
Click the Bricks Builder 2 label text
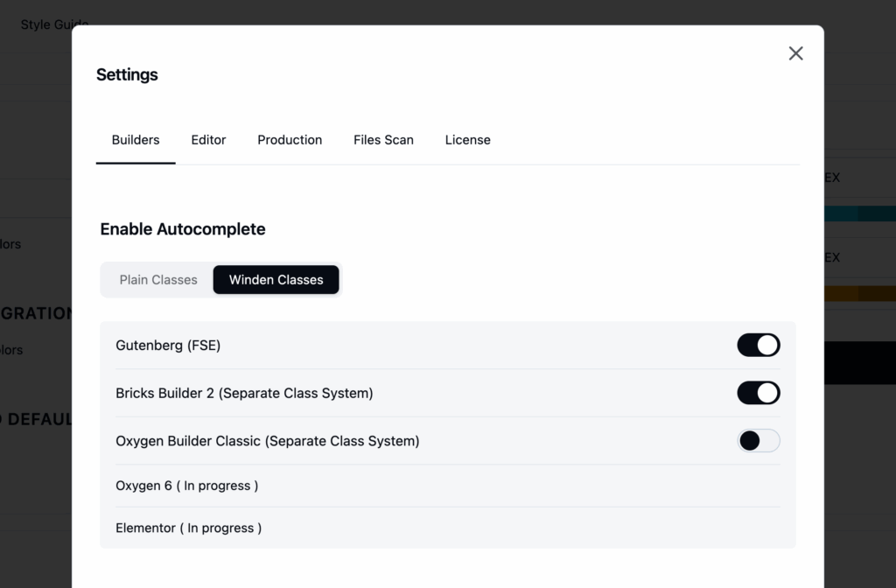244,394
